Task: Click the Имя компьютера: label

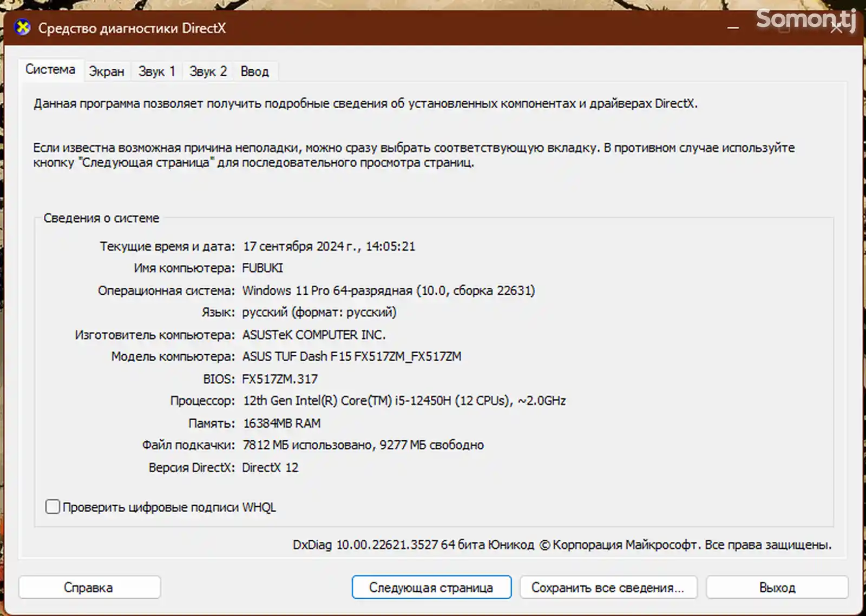Action: point(185,268)
